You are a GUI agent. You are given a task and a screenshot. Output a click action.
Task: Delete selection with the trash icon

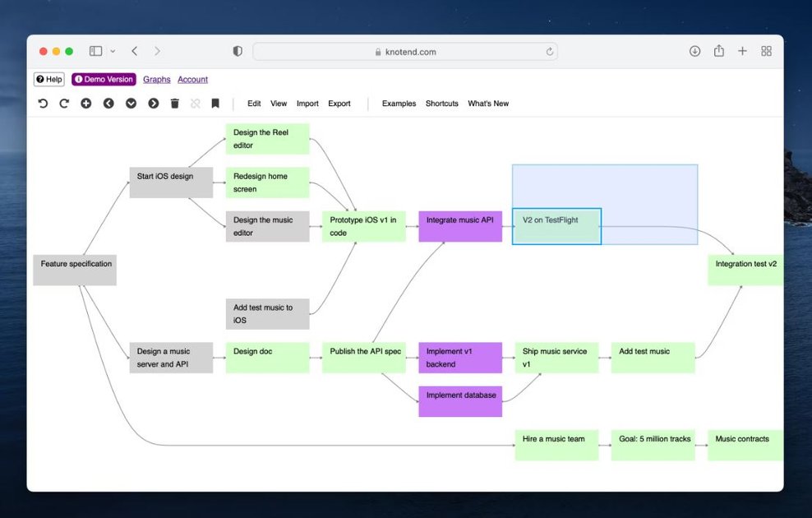click(174, 104)
